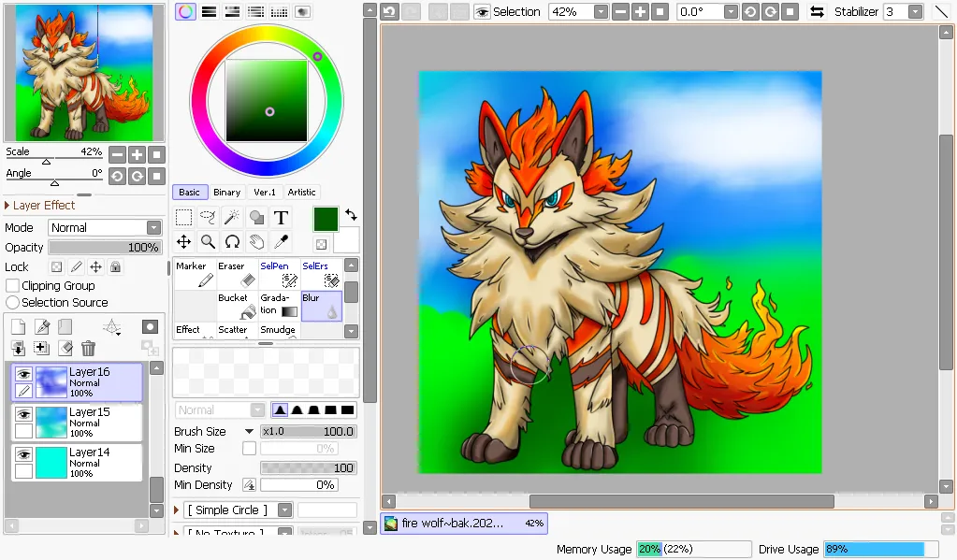
Task: Select the lasso selection tool
Action: point(208,217)
